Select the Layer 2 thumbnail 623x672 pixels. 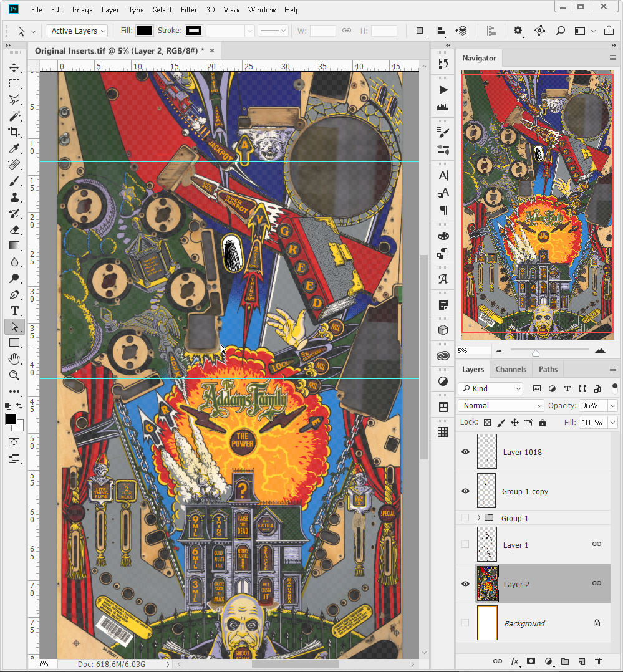pyautogui.click(x=487, y=583)
